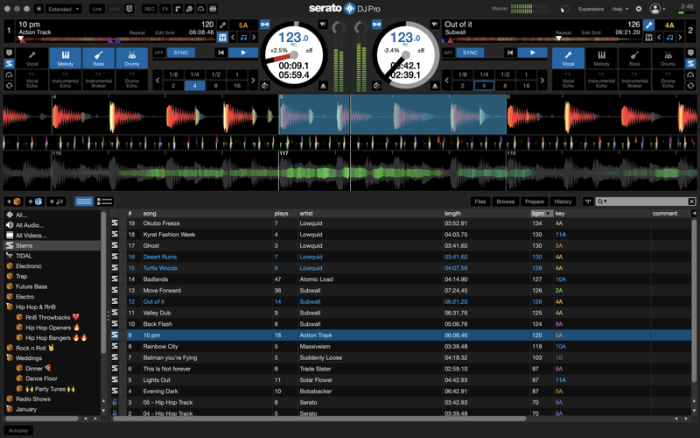Open the stems tab icon on deck 1
The image size is (700, 438).
[9, 64]
